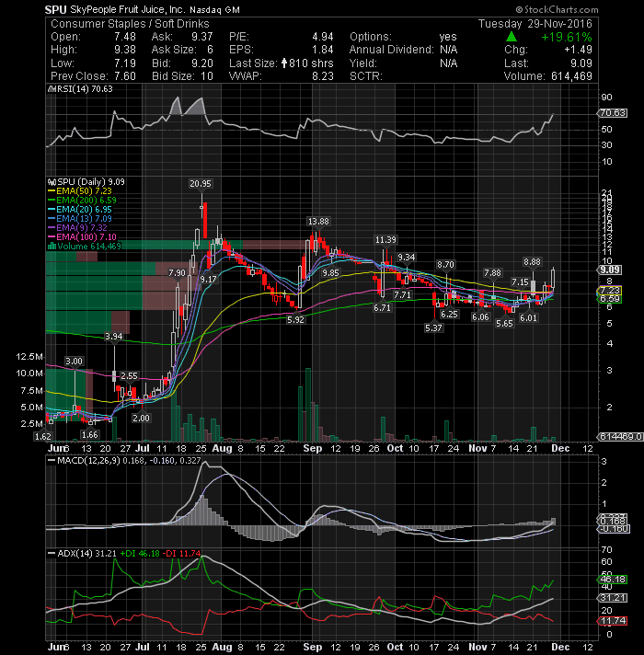Click the bar icon before Volume legend
Image resolution: width=644 pixels, height=655 pixels.
click(x=52, y=247)
